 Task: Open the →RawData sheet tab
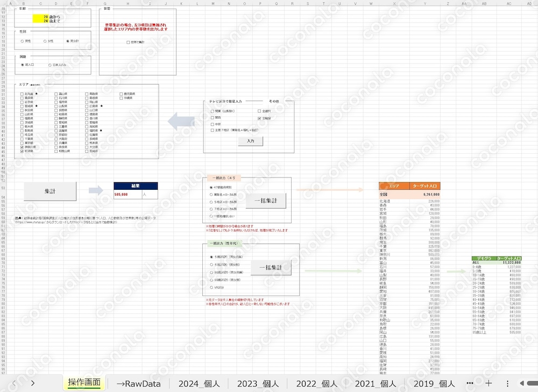[x=138, y=383]
